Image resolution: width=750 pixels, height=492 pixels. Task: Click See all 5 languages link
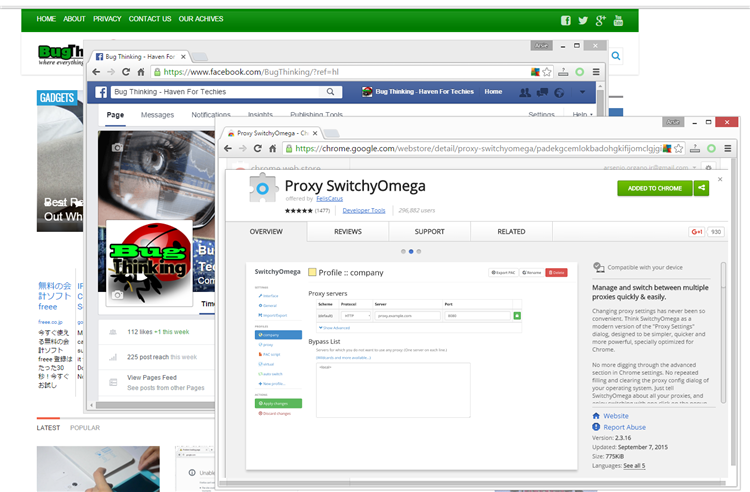point(634,466)
